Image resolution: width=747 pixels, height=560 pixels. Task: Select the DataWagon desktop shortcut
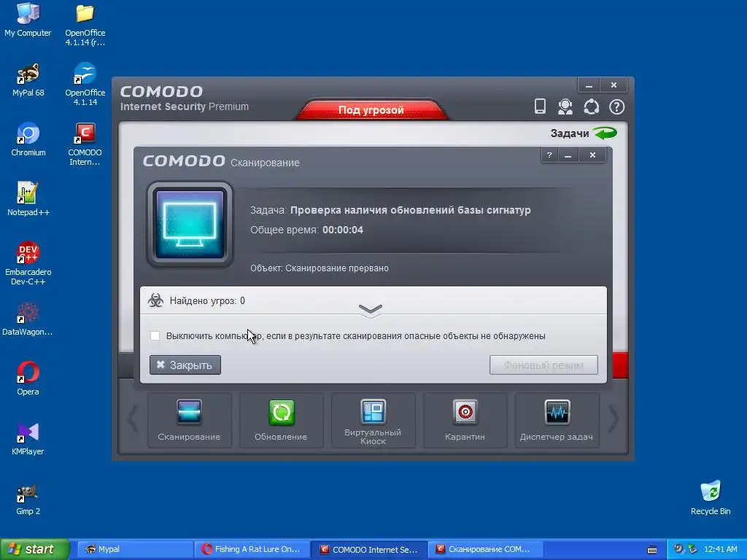tap(28, 319)
